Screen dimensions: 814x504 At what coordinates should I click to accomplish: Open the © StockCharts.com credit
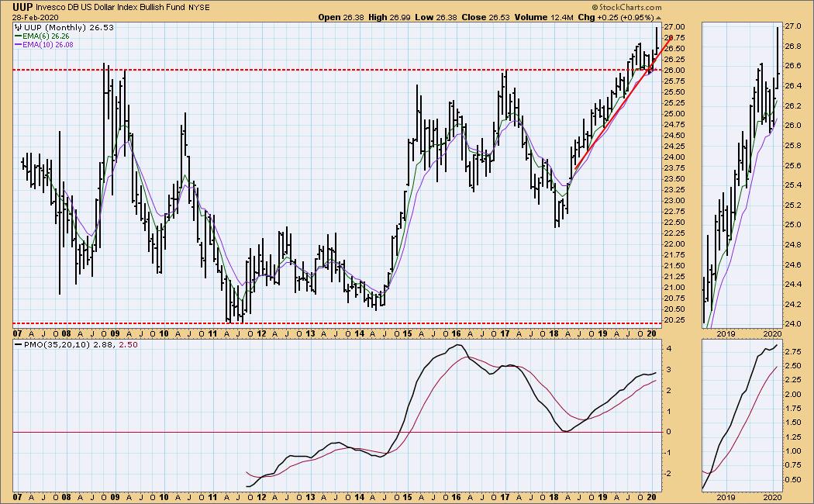click(627, 7)
